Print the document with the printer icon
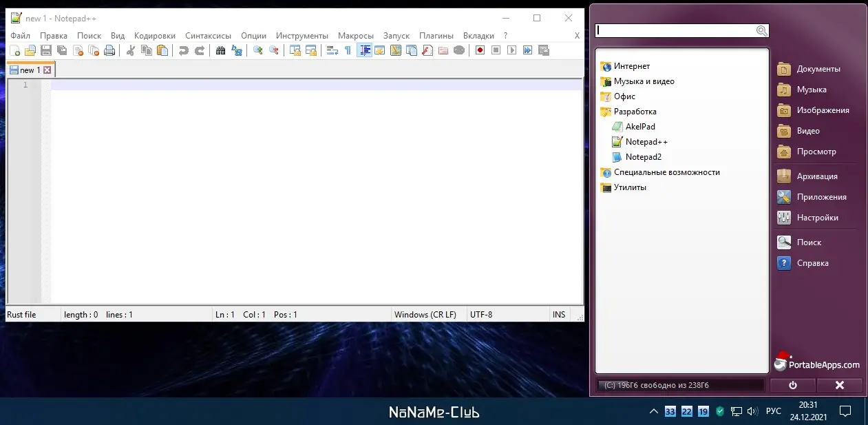This screenshot has width=868, height=425. (109, 50)
